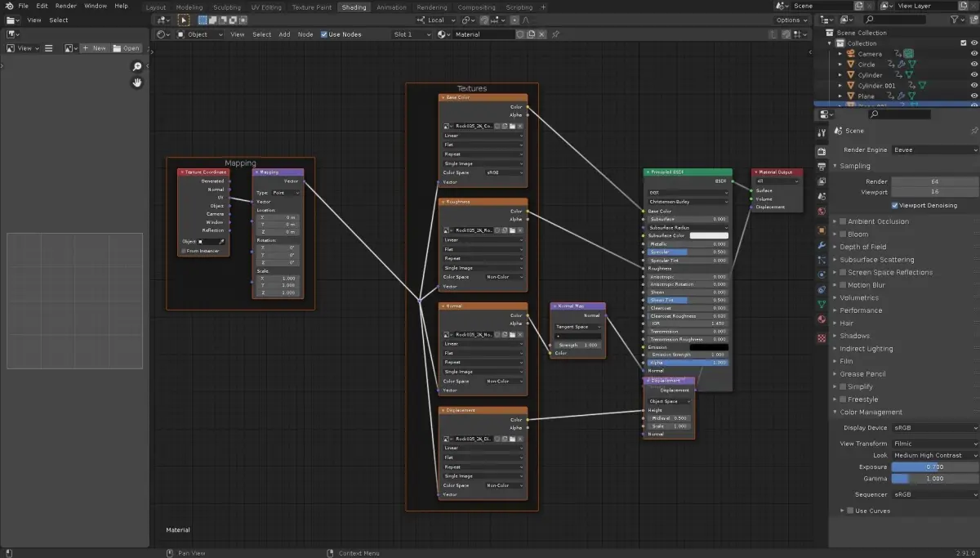Enable the Bloom checkbox
This screenshot has height=558, width=980.
tap(843, 234)
